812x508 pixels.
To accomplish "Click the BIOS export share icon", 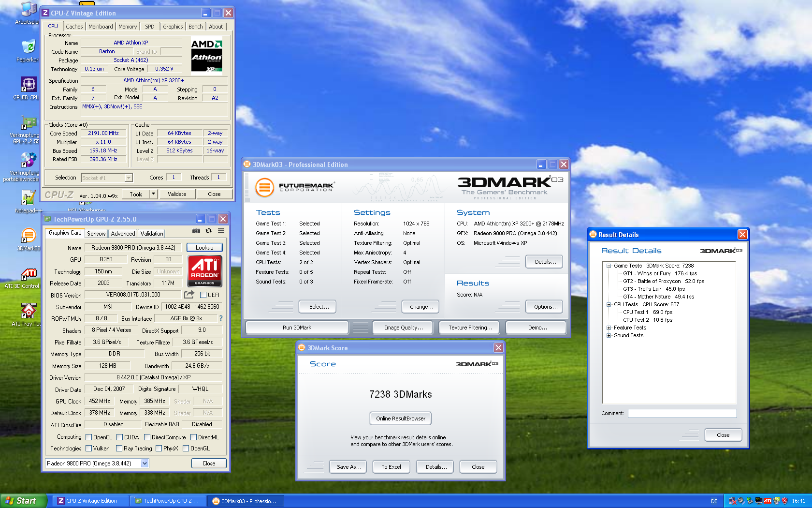I will pyautogui.click(x=189, y=294).
